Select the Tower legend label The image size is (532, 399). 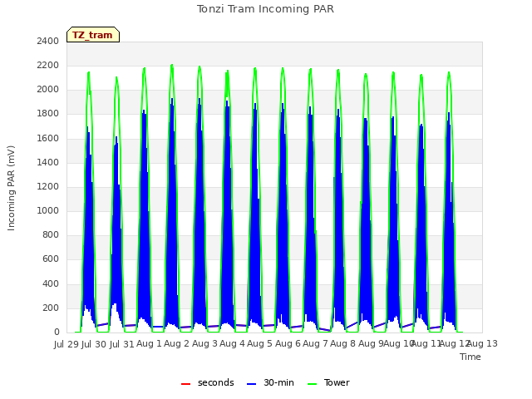click(337, 382)
